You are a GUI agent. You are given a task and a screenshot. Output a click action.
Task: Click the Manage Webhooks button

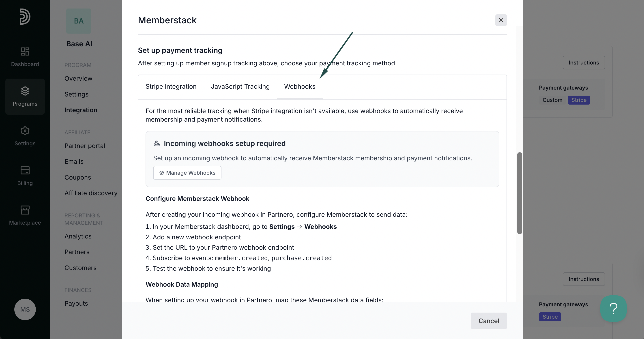(x=187, y=173)
